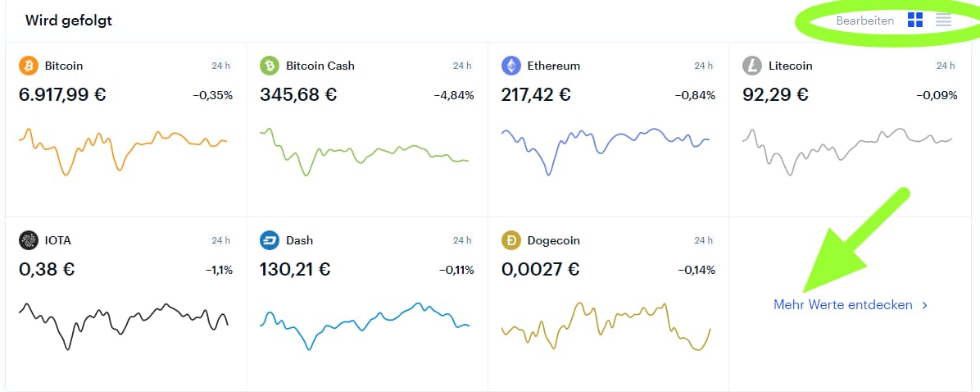Open Mehr Werte entdecken link
The height and width of the screenshot is (392, 980).
pos(842,305)
